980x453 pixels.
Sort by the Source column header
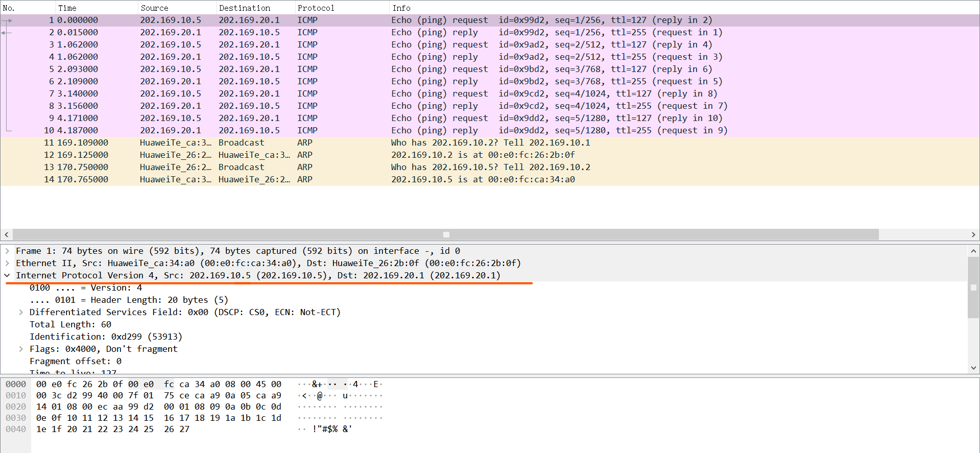pos(177,8)
